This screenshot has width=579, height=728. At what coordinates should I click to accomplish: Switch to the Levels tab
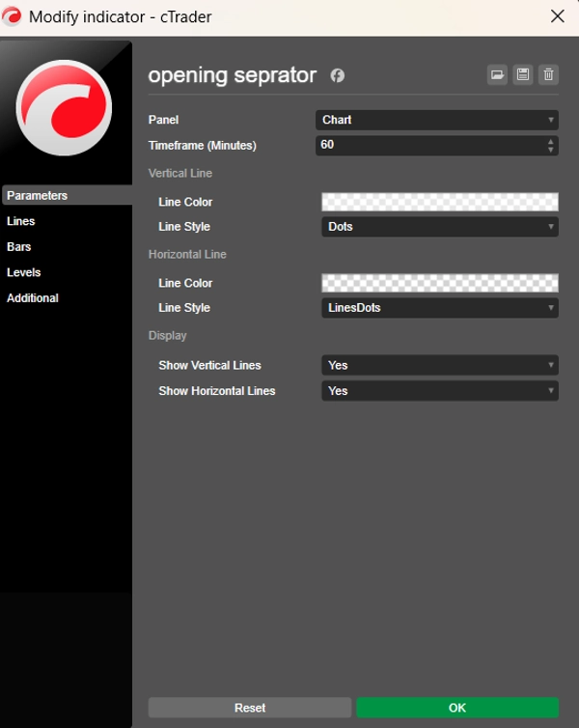[x=24, y=272]
